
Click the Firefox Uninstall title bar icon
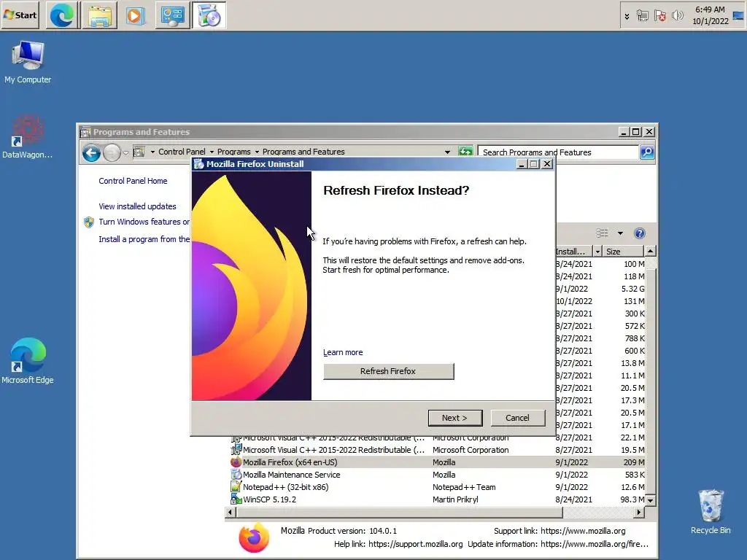[x=198, y=164]
